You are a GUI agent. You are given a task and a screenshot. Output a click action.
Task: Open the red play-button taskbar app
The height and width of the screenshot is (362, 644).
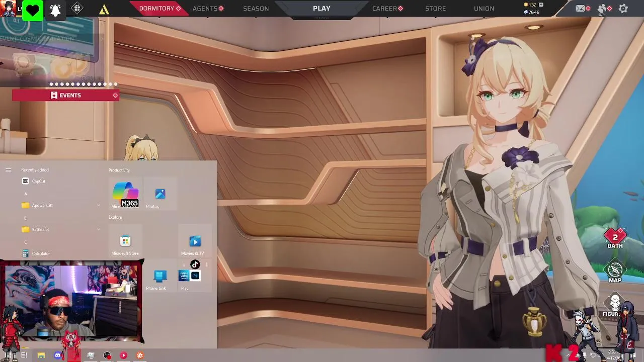tap(123, 355)
